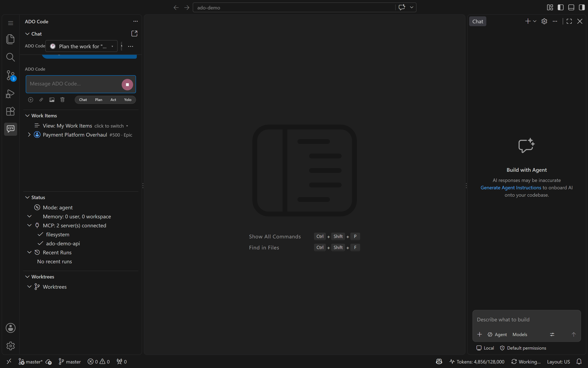
Task: Click the link attachment icon under message box
Action: 41,100
